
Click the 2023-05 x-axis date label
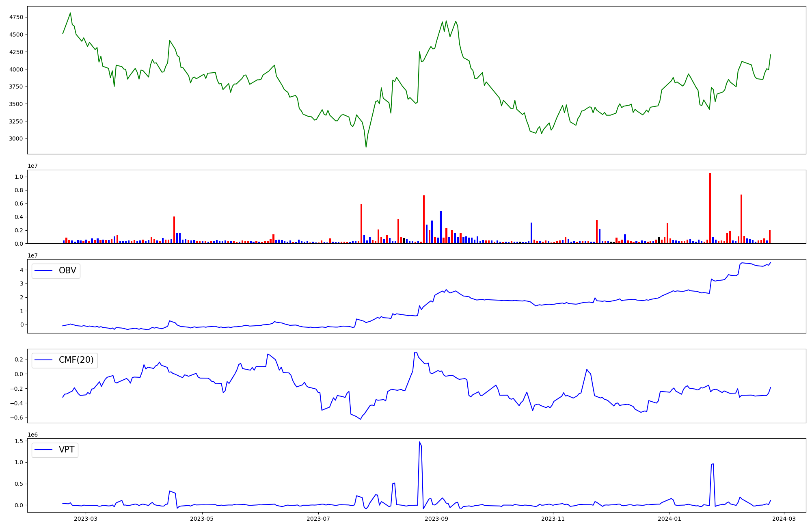(x=202, y=519)
